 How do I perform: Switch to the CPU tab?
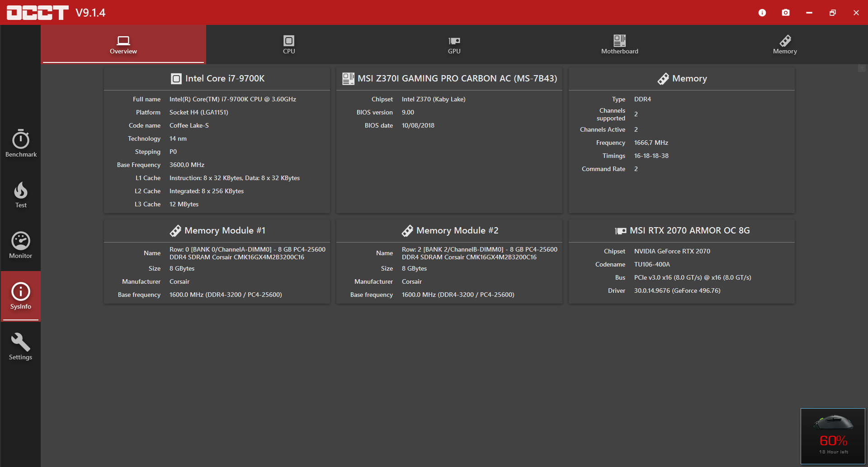(288, 44)
